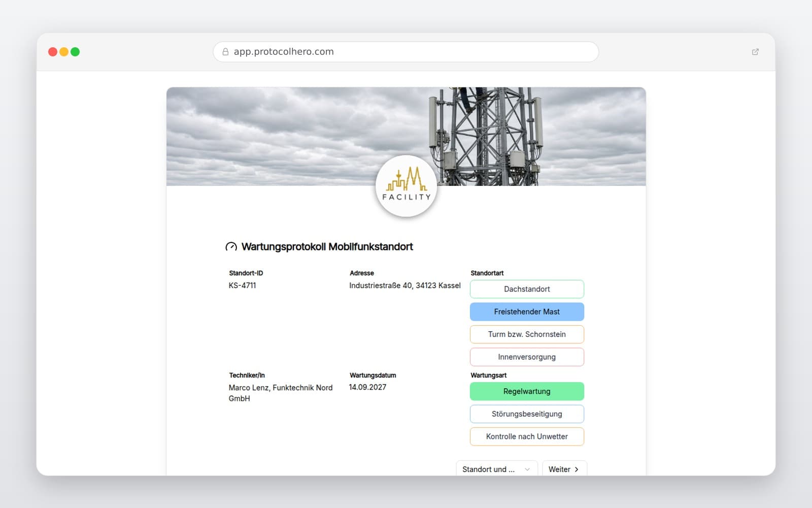This screenshot has width=812, height=508.
Task: Click the Wartungsprotokoll Mobilfunkstandort heading
Action: pyautogui.click(x=327, y=247)
